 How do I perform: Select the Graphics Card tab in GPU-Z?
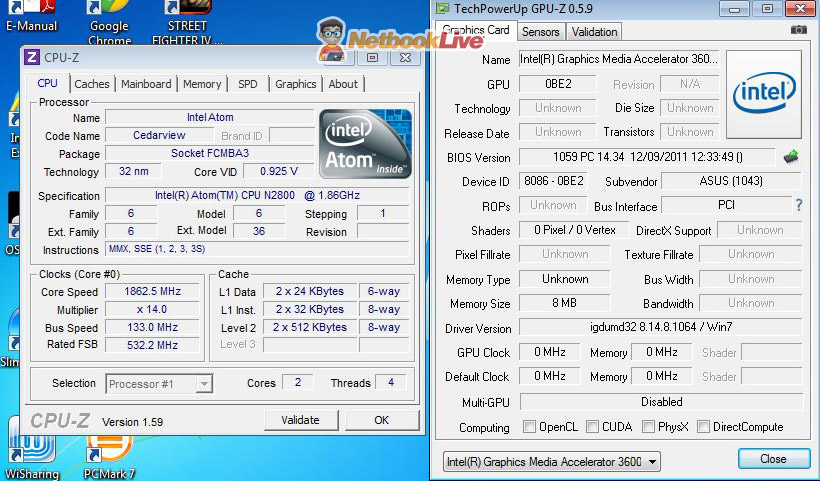point(476,30)
